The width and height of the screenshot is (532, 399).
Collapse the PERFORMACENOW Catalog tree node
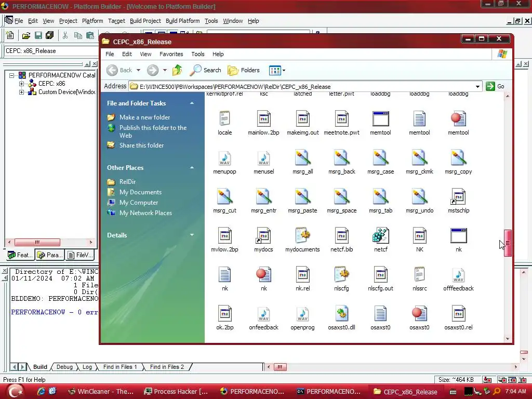11,75
